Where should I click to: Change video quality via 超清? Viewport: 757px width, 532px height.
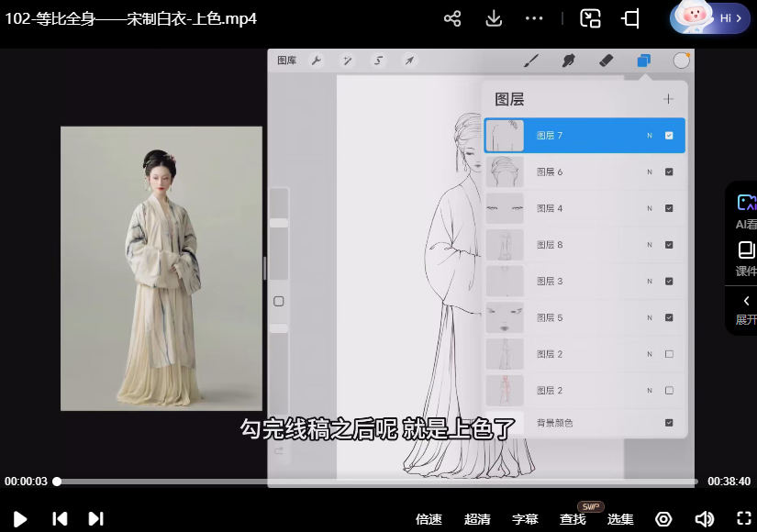477,519
